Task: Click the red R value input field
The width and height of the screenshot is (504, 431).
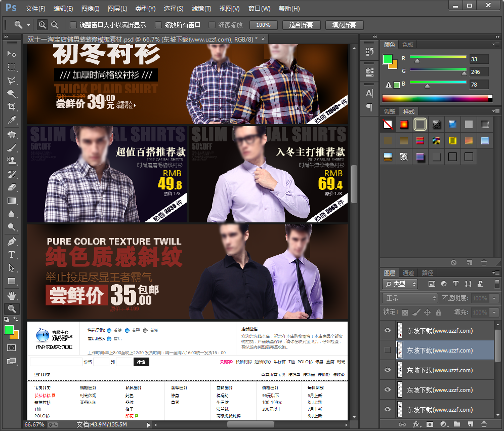Action: coord(479,59)
